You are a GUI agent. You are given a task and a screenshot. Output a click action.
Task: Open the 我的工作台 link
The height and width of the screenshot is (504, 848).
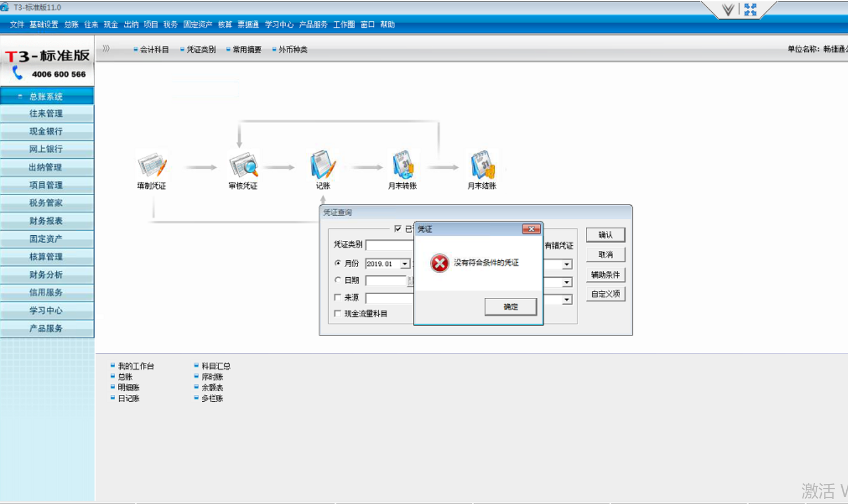[x=136, y=367]
